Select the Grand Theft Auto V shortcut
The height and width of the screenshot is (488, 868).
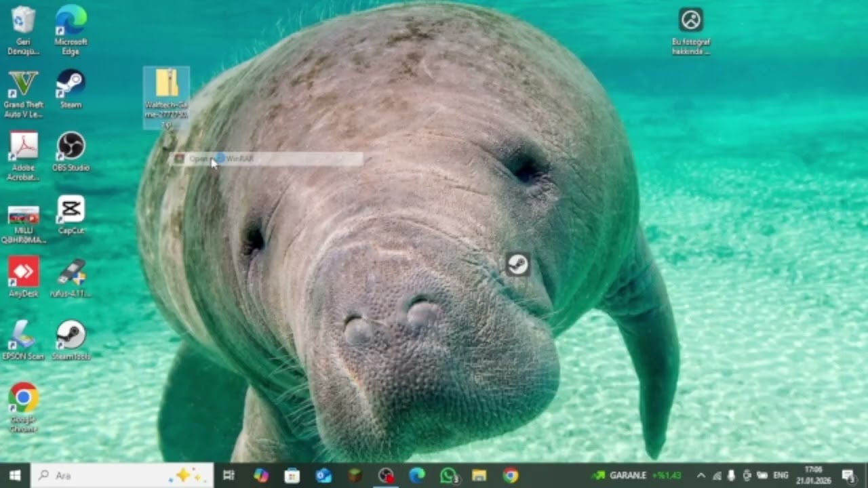(24, 94)
